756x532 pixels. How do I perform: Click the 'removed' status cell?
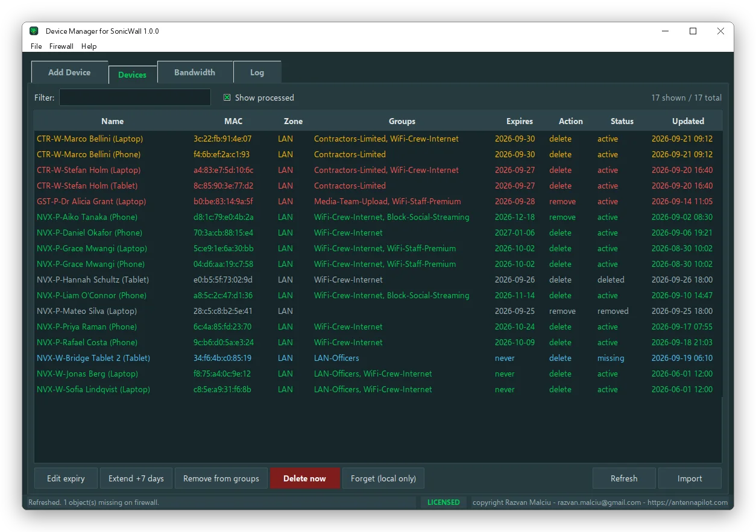pos(613,311)
